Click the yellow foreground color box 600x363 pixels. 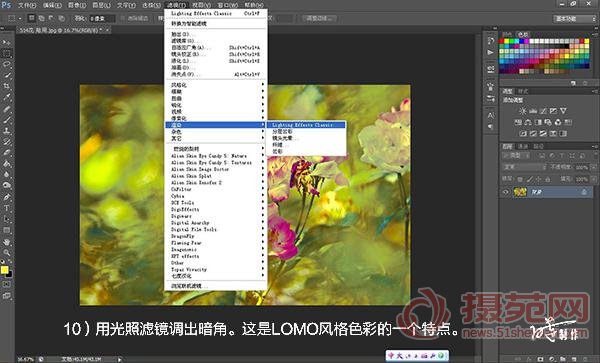4,270
